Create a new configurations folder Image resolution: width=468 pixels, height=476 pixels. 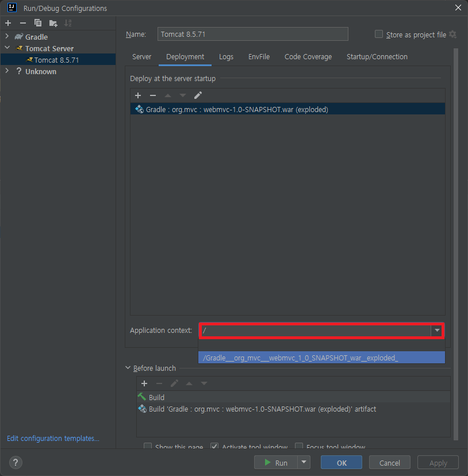(53, 23)
